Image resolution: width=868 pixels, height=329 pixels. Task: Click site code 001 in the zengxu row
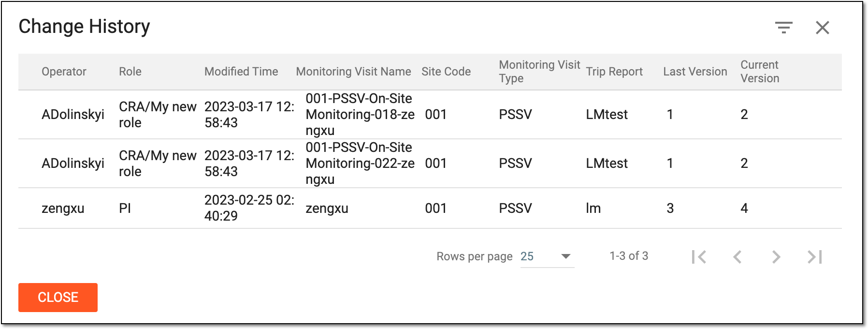coord(435,209)
